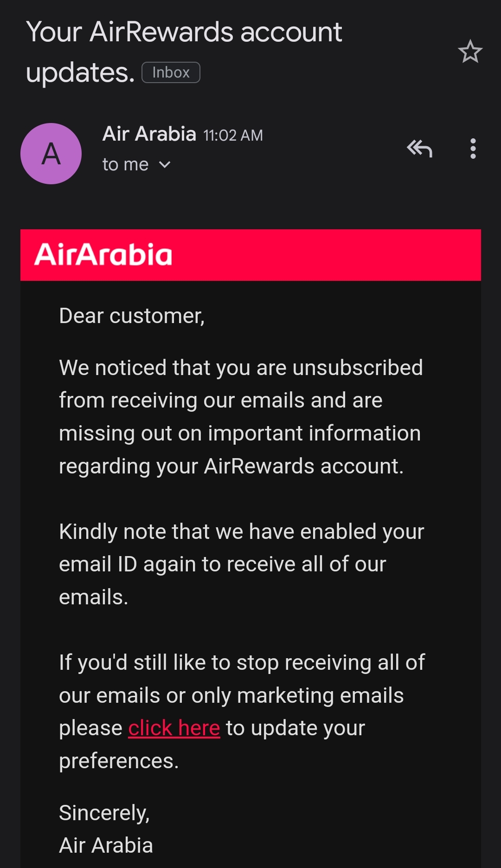Screen dimensions: 501x868
Task: Tap the Inbox label tag
Action: [x=171, y=72]
